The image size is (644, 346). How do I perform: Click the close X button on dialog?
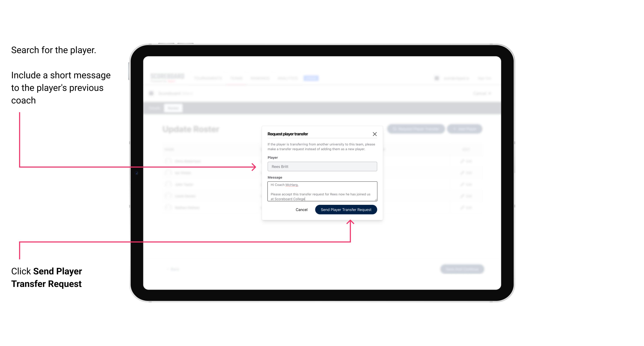(x=375, y=134)
